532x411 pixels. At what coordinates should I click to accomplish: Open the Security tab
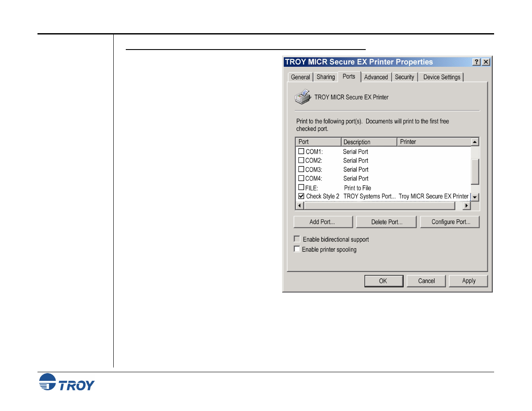pyautogui.click(x=404, y=77)
